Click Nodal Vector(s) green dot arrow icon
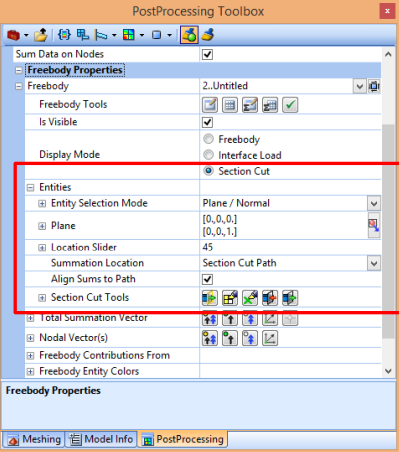The height and width of the screenshot is (452, 399). point(230,338)
